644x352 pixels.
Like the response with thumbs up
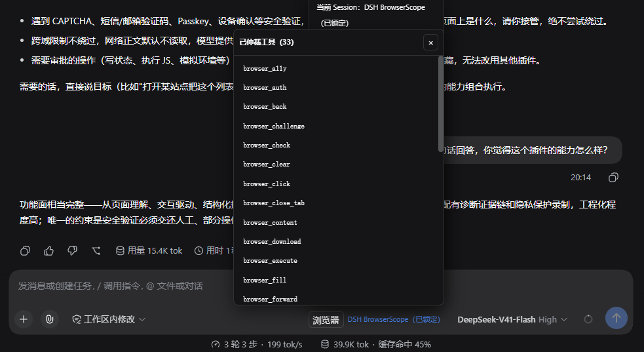pos(49,250)
